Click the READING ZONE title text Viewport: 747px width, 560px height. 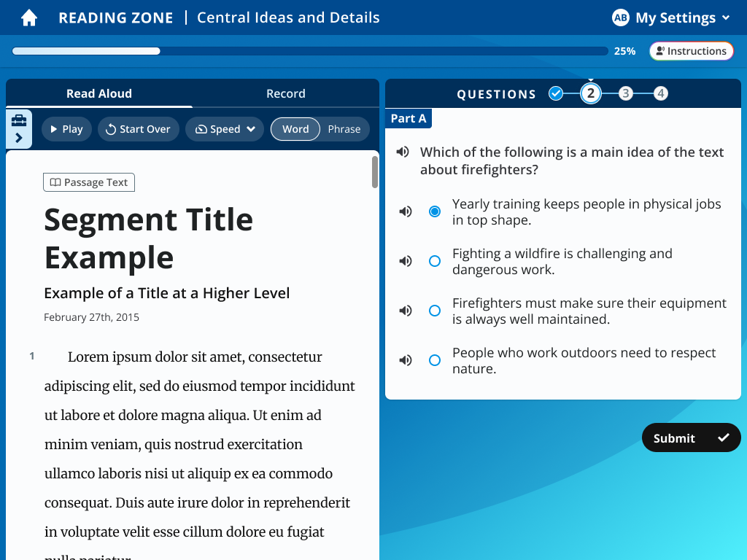pos(116,17)
